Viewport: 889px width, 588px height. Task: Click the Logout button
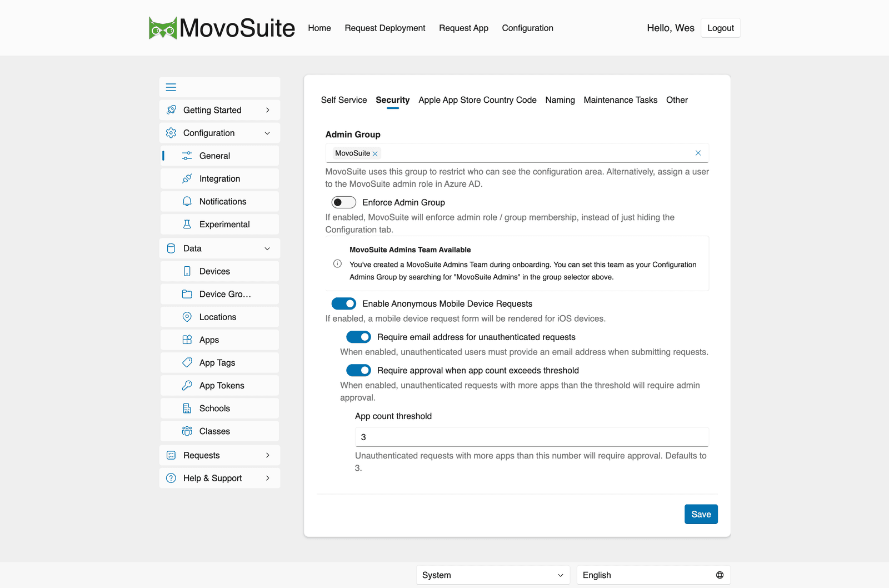[720, 28]
